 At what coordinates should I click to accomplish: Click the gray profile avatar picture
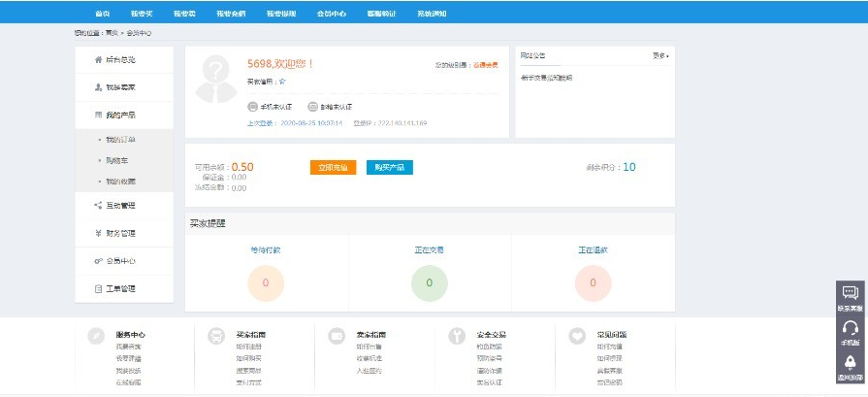[x=216, y=79]
